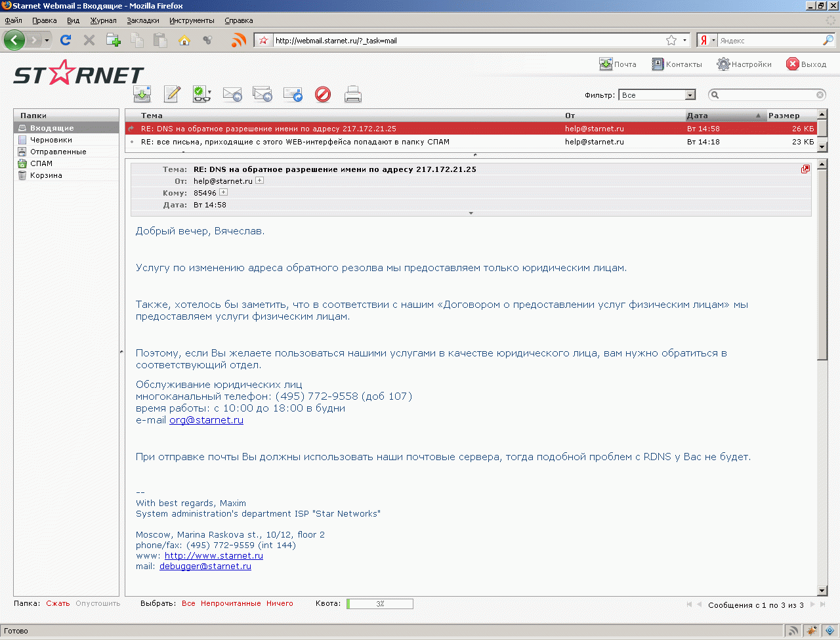Image resolution: width=840 pixels, height=640 pixels.
Task: Click the check for new mail icon
Action: point(142,95)
